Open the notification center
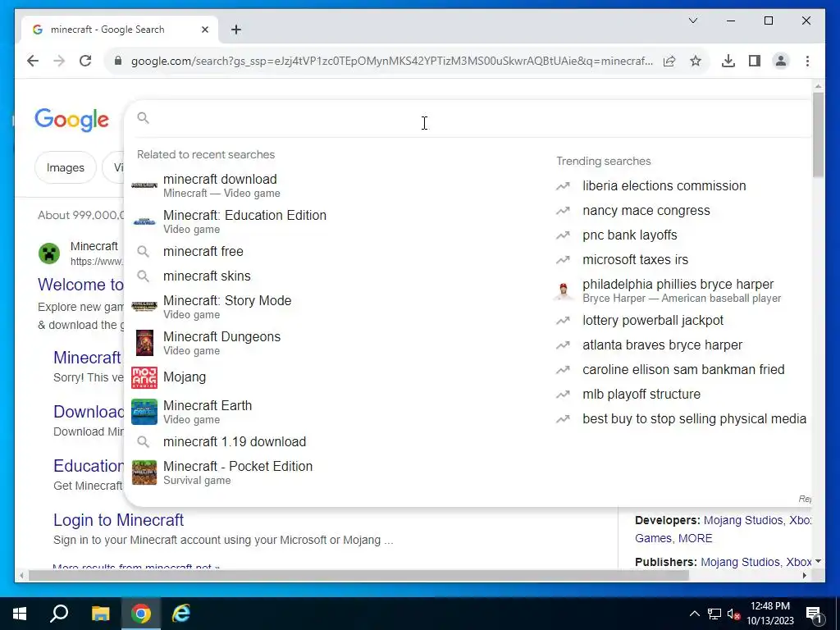This screenshot has width=840, height=630. (814, 614)
